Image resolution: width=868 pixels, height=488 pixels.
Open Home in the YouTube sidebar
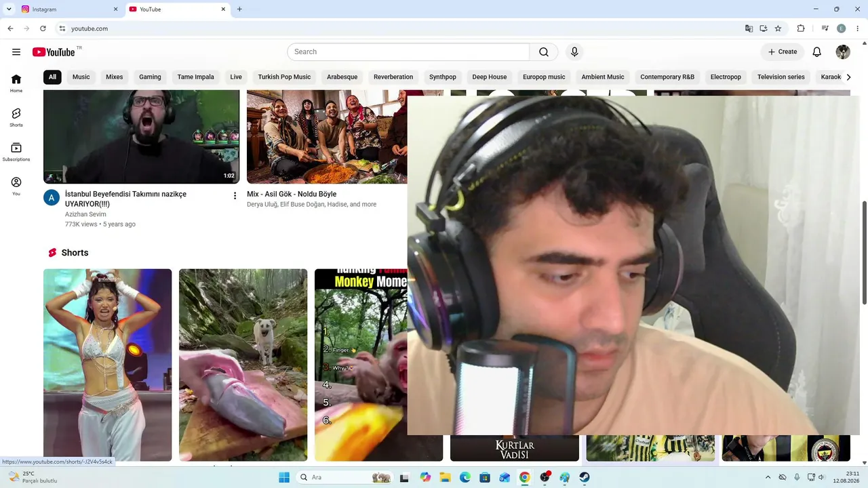click(x=16, y=83)
